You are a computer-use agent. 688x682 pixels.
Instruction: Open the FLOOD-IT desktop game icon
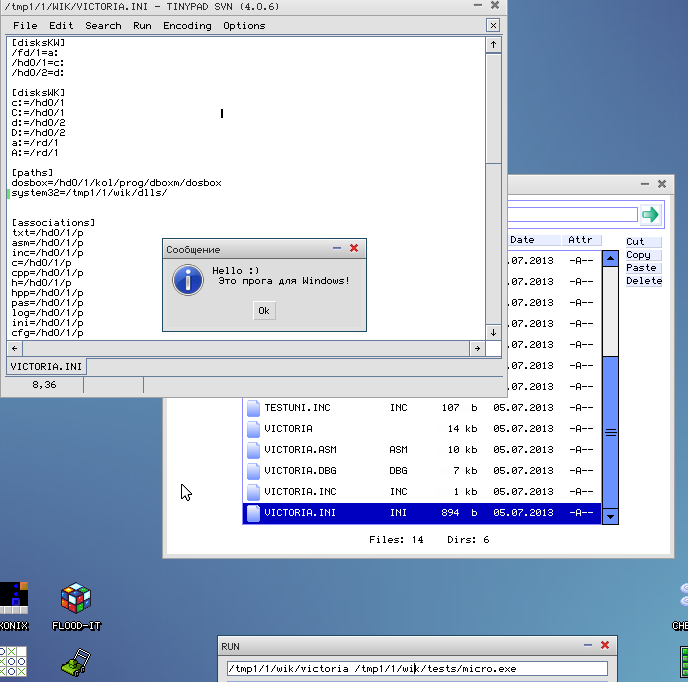pos(75,599)
